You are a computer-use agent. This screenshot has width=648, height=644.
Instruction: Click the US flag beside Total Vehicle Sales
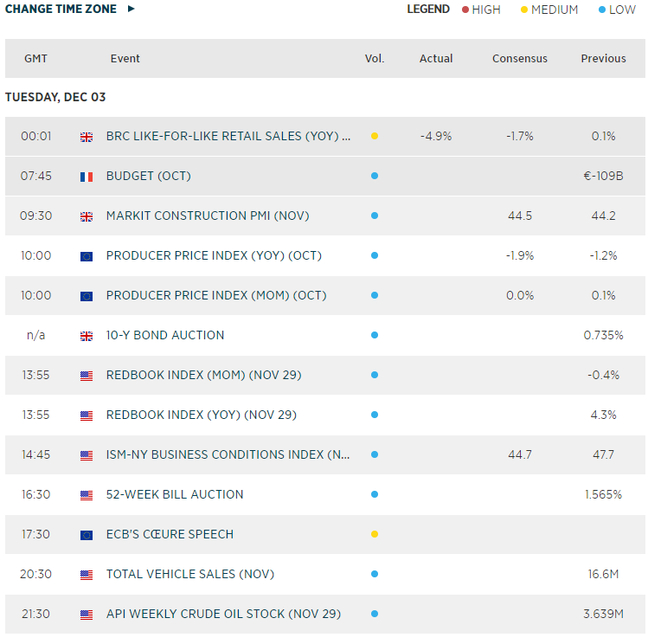(87, 575)
